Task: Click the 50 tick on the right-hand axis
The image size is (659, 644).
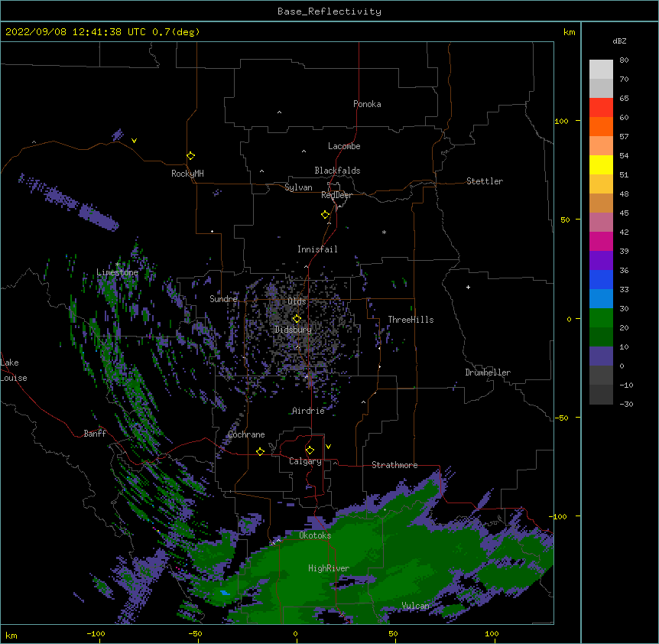Action: pyautogui.click(x=565, y=220)
